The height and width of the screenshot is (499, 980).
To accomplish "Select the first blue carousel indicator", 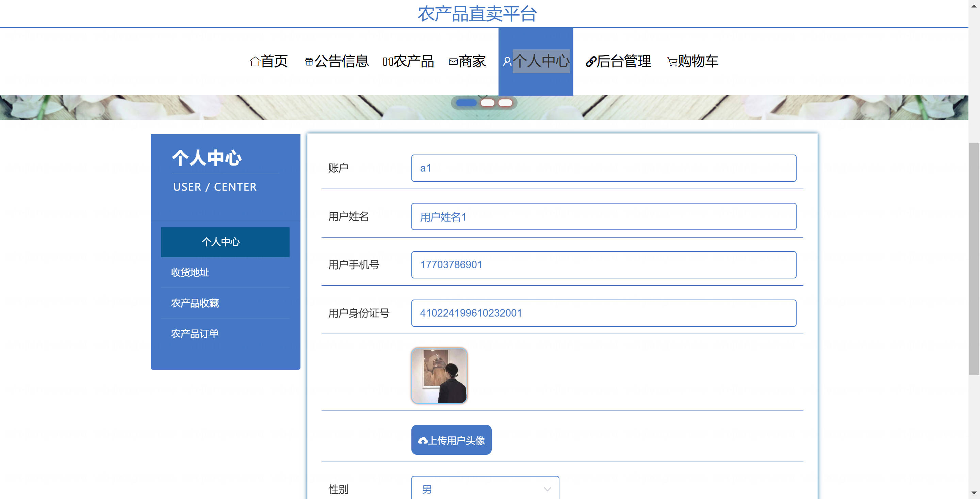I will pyautogui.click(x=466, y=103).
